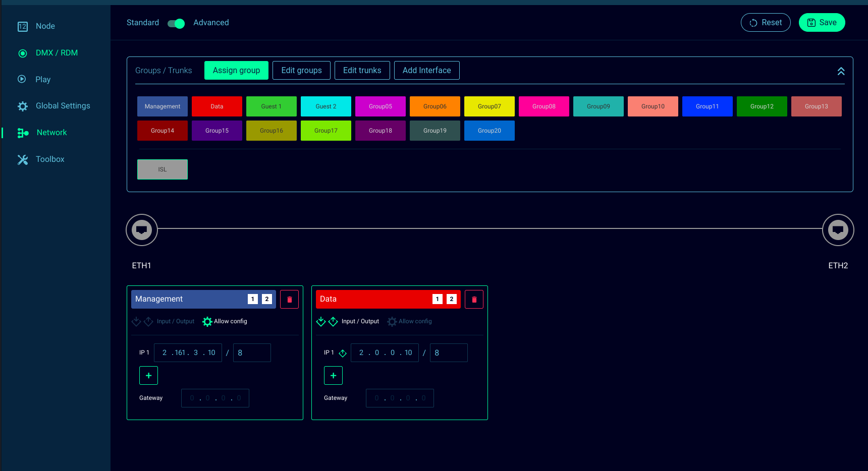Toggle port 2 on the Data interface
The width and height of the screenshot is (868, 471).
[452, 300]
